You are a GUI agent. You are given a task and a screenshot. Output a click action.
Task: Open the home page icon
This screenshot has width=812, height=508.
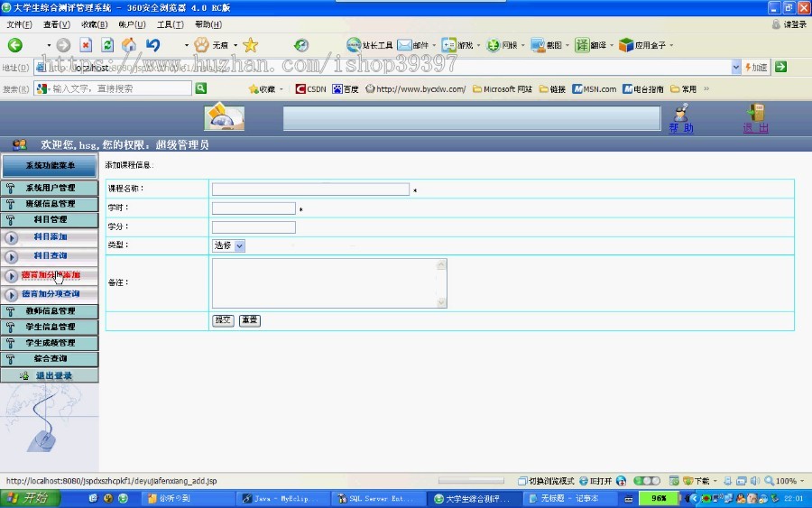(129, 45)
